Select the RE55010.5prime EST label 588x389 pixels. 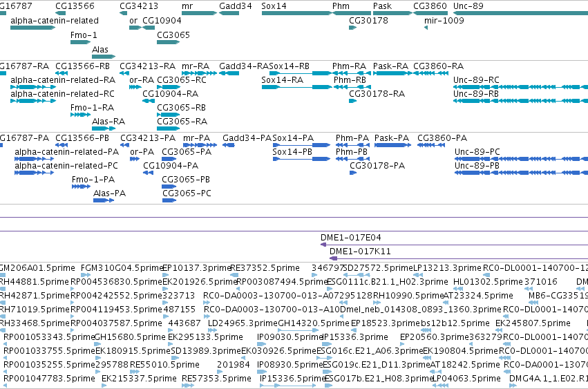pos(164,365)
